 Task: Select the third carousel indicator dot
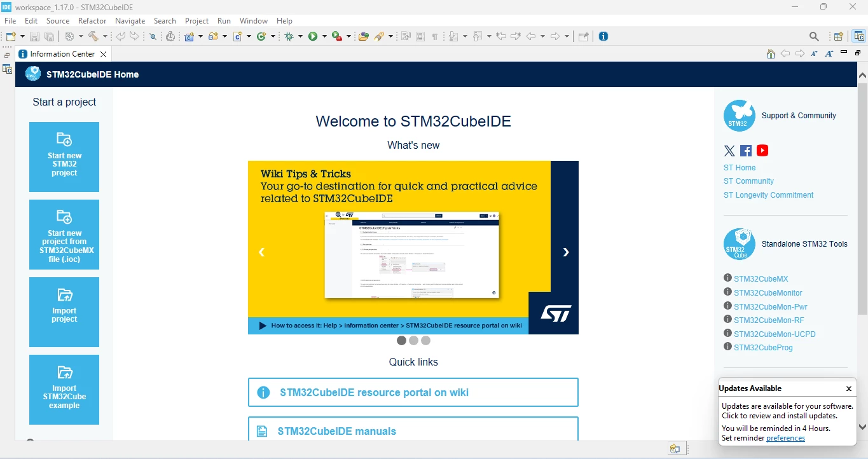click(x=425, y=341)
